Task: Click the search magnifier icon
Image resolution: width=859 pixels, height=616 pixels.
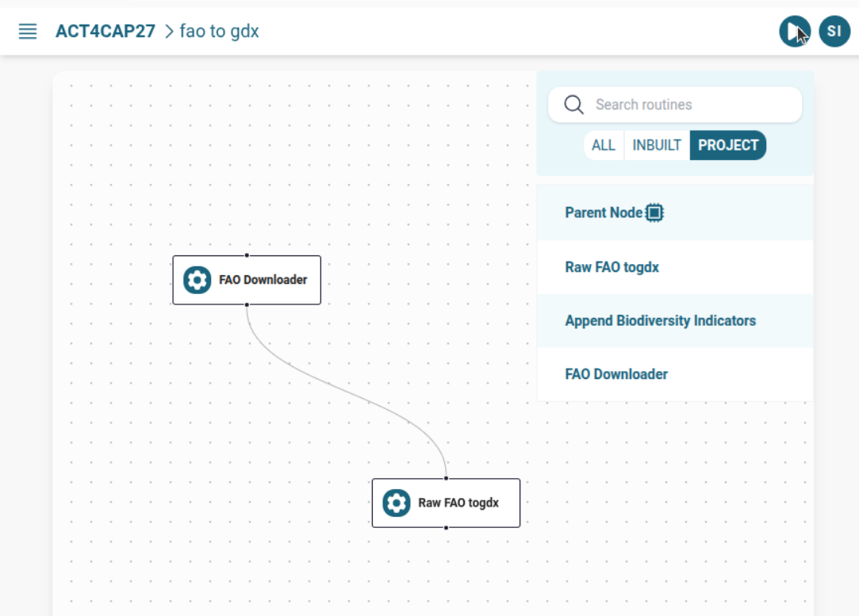Action: tap(573, 104)
